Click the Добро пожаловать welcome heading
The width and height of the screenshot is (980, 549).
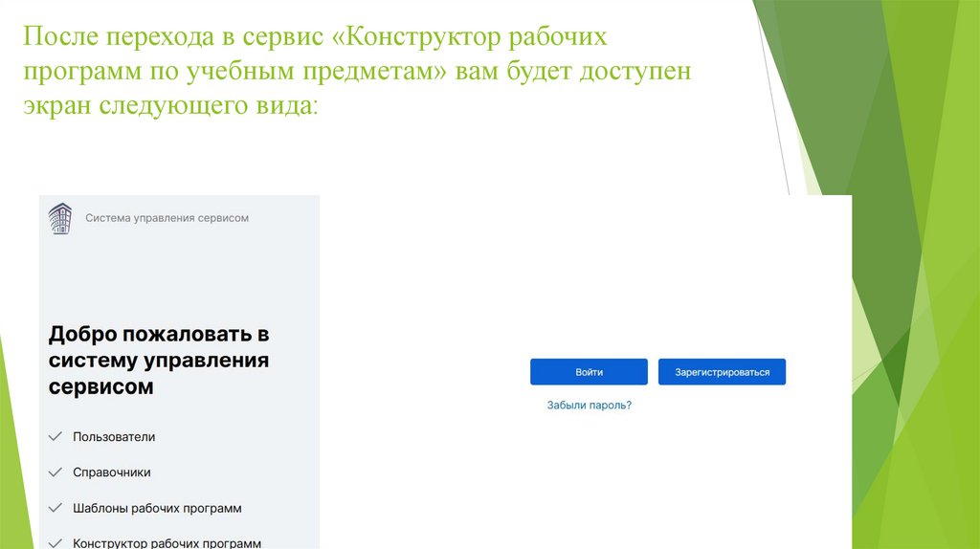pos(159,360)
